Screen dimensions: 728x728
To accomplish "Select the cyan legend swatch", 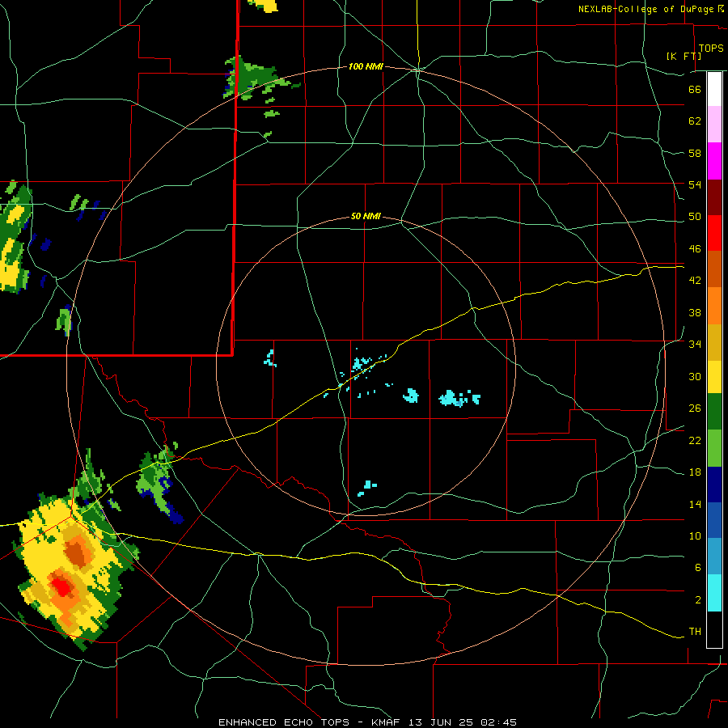I will tap(714, 593).
